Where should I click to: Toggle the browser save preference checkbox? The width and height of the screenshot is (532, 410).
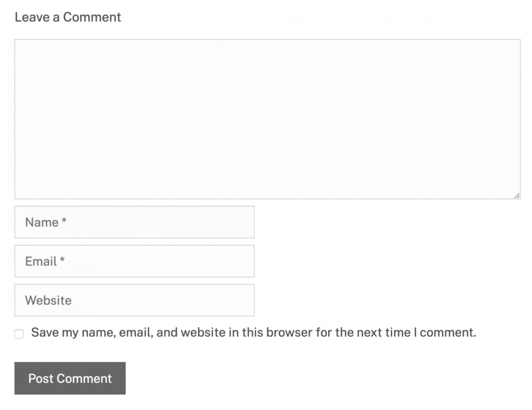(x=19, y=333)
